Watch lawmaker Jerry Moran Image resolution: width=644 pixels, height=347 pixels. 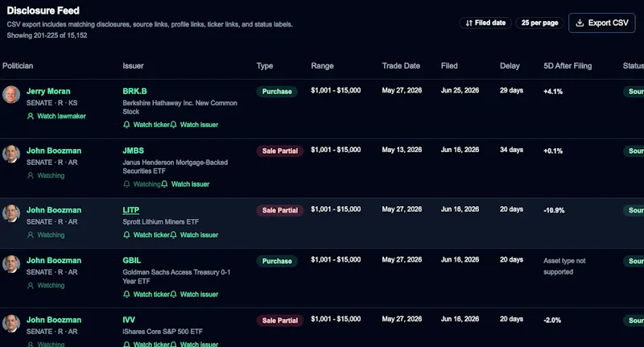[56, 116]
